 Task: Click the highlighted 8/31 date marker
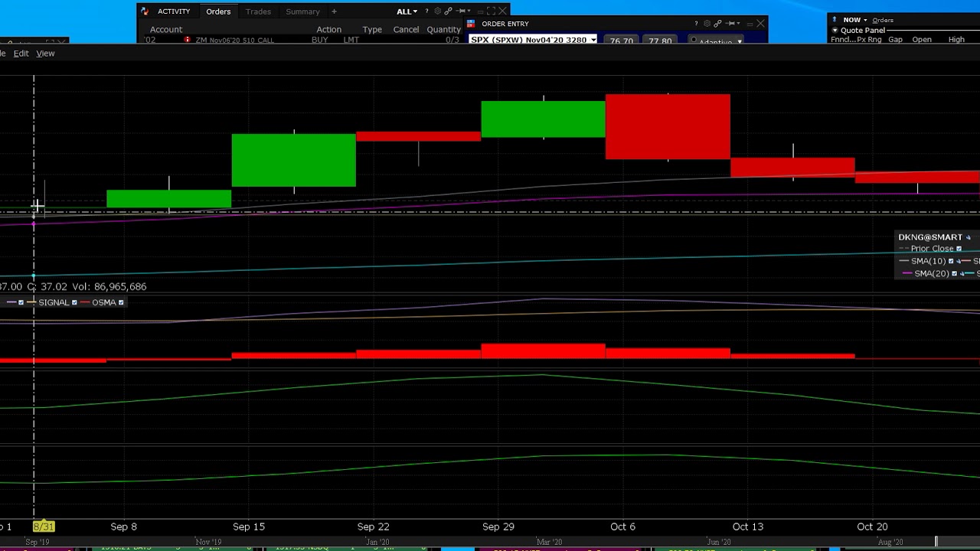pos(44,527)
